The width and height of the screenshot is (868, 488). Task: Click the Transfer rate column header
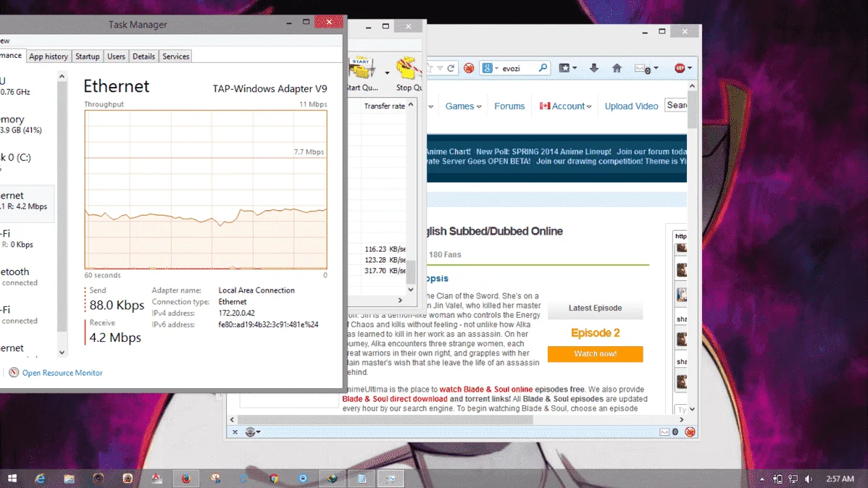point(384,106)
